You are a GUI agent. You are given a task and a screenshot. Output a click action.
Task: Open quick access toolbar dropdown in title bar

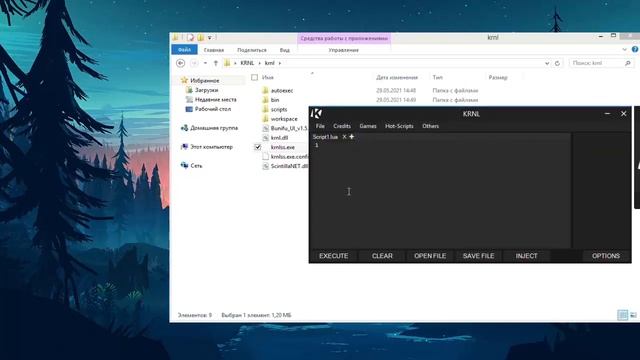point(210,38)
